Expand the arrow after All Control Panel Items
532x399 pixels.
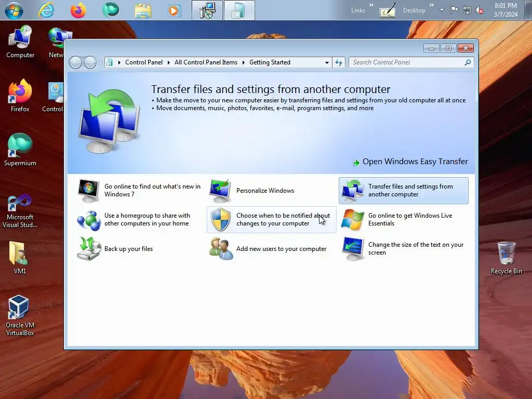click(244, 62)
